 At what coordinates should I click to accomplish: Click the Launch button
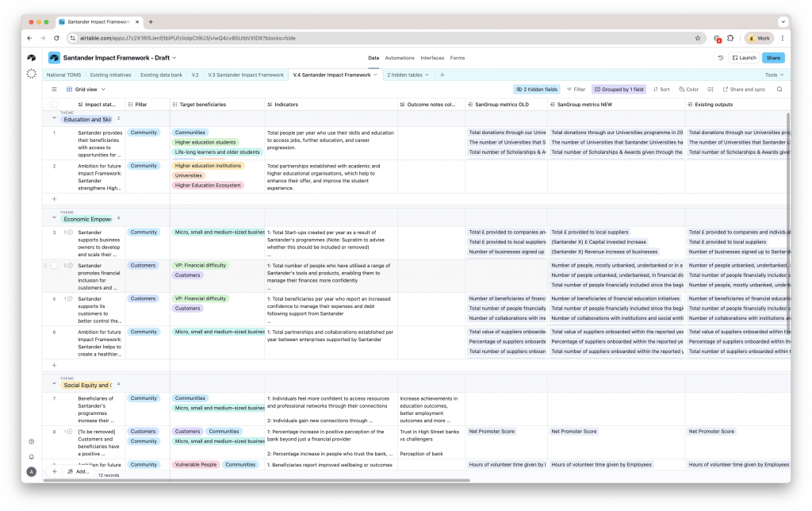[x=743, y=58]
